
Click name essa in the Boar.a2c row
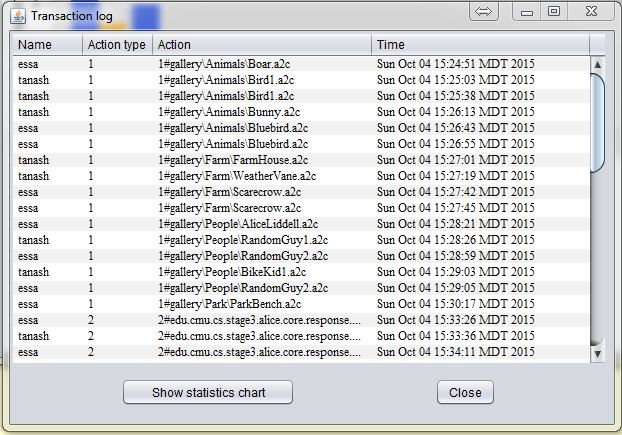point(28,64)
